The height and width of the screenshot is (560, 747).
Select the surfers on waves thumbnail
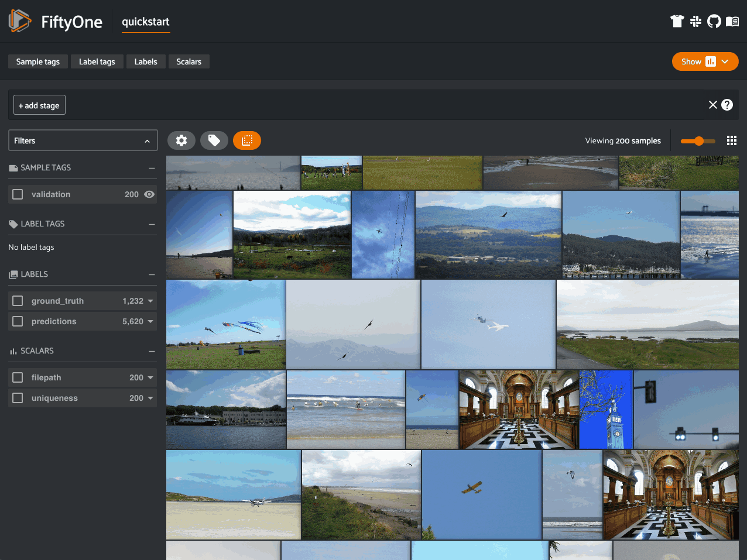(x=346, y=410)
